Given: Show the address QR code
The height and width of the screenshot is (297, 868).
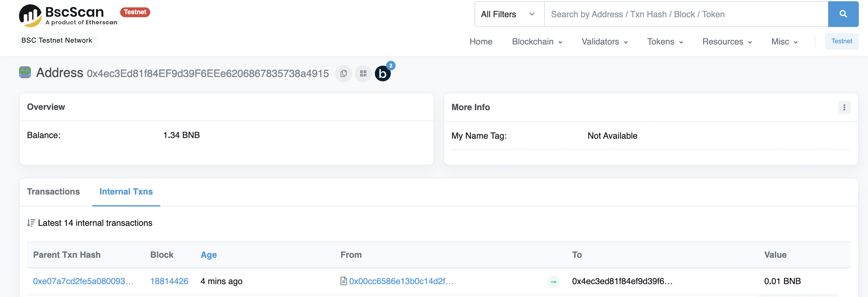Looking at the screenshot, I should pos(363,74).
